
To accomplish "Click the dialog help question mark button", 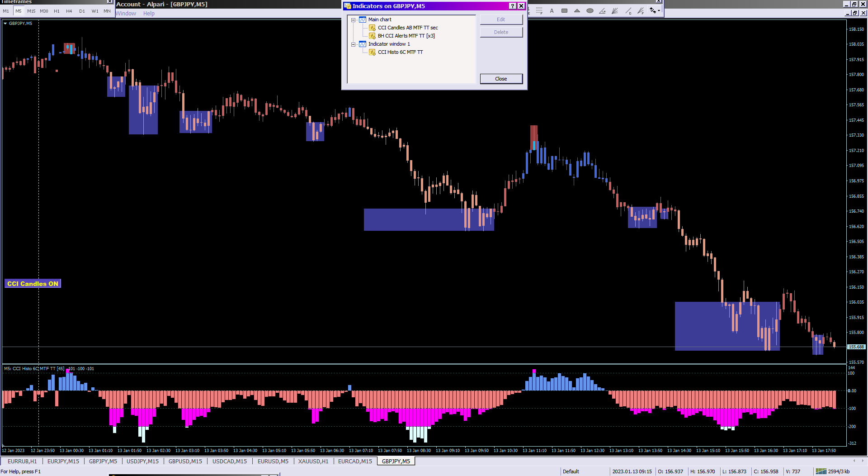I will pos(512,6).
